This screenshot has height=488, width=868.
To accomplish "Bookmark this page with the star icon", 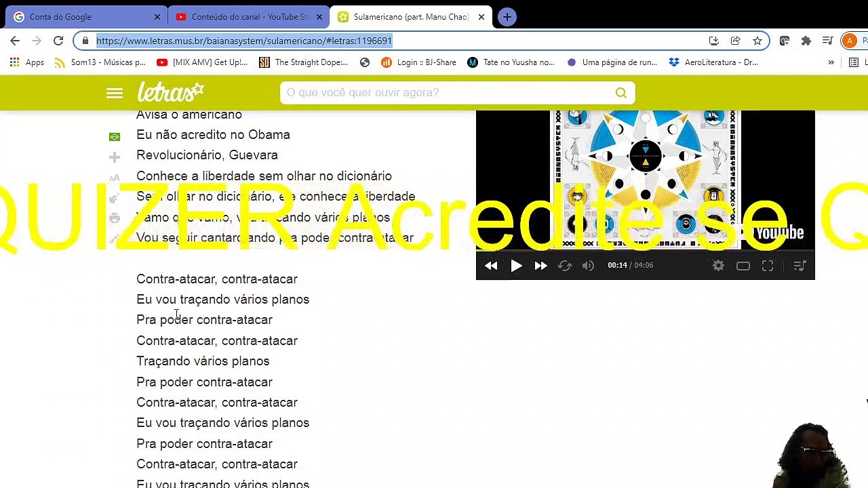I will pos(757,41).
